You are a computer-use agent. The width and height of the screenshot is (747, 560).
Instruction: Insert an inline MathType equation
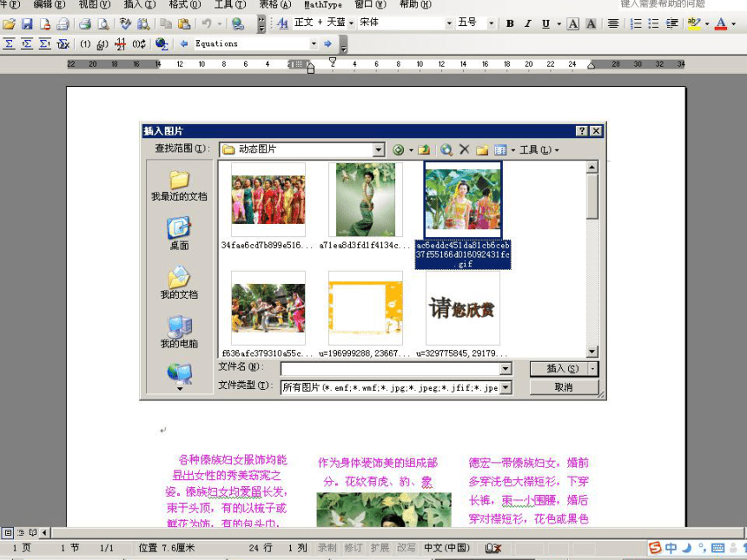pyautogui.click(x=9, y=43)
